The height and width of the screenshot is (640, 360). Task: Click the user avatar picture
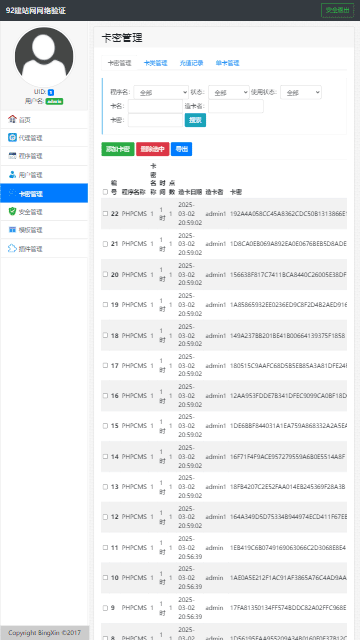pyautogui.click(x=44, y=57)
